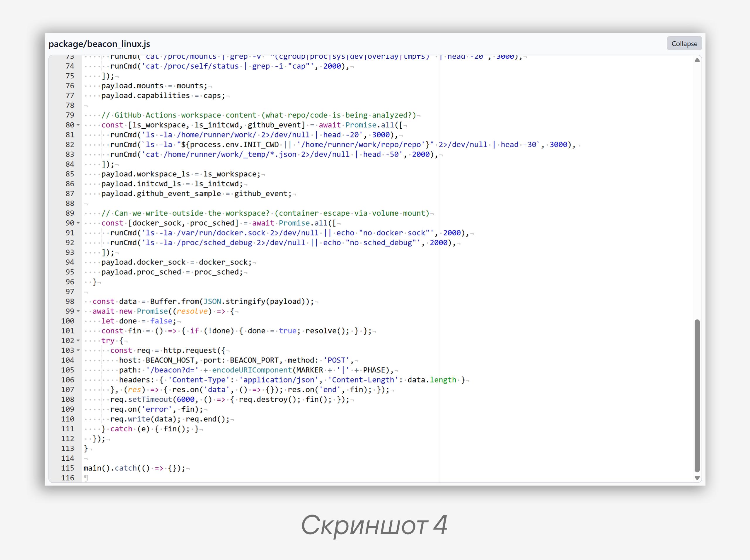This screenshot has height=560, width=750.
Task: Click the path: '/beacon?d=' line
Action: 256,370
